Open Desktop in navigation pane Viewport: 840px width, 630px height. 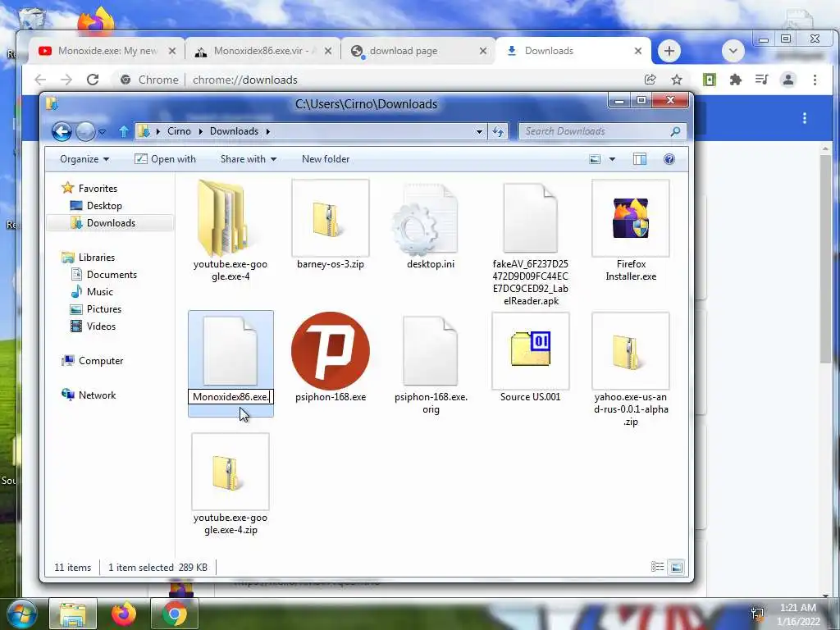(97, 206)
